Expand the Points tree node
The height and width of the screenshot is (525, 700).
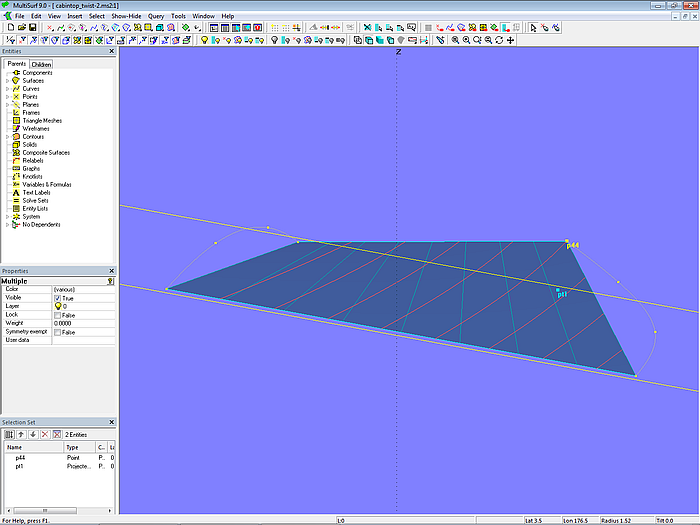pyautogui.click(x=7, y=97)
